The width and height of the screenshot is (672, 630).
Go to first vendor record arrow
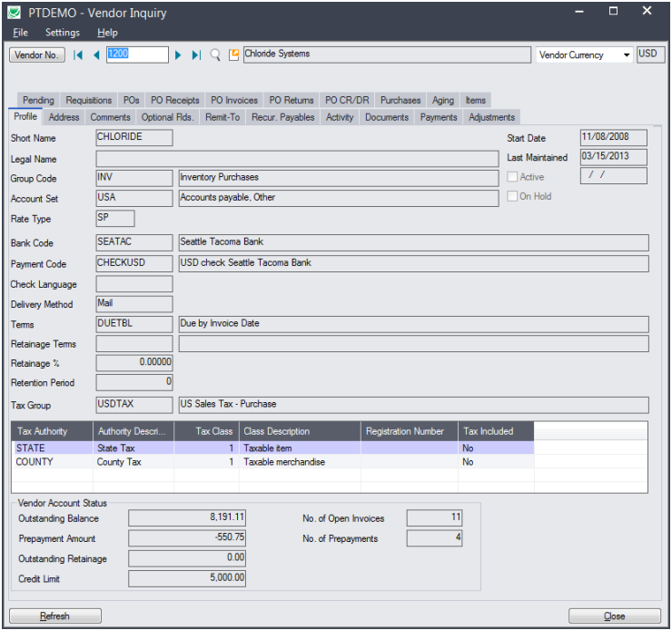click(78, 54)
